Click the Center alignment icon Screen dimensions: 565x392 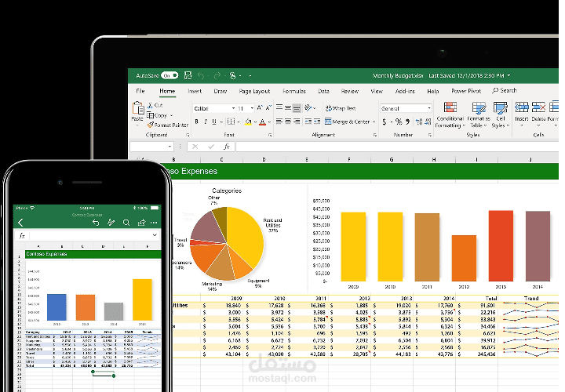288,122
